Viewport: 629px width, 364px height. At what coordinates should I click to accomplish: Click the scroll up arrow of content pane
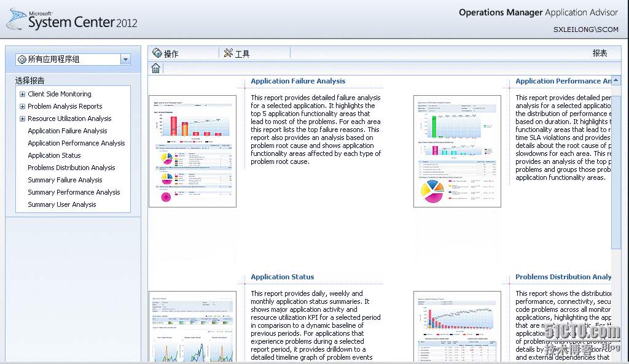615,80
